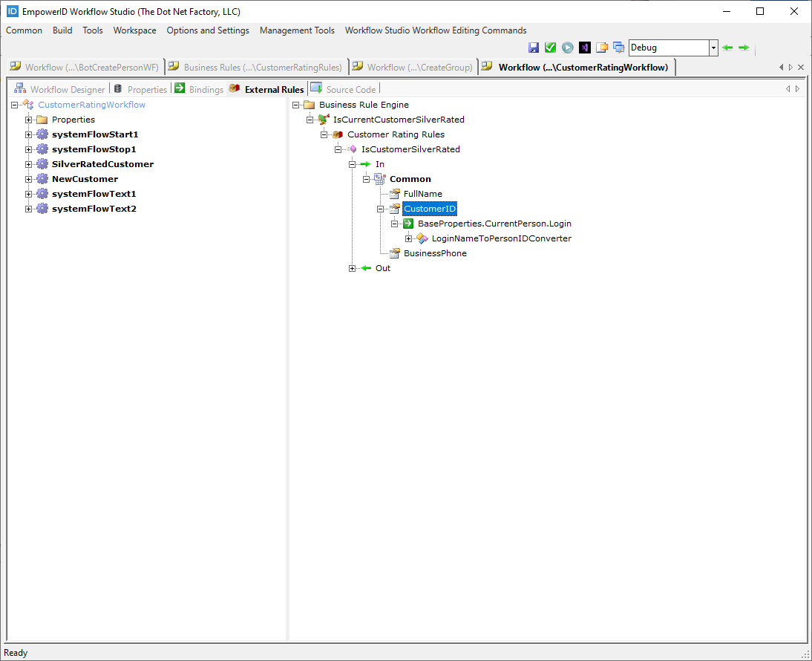Click the gear icon beside NewCustomer
Viewport: 812px width, 661px height.
pos(42,179)
